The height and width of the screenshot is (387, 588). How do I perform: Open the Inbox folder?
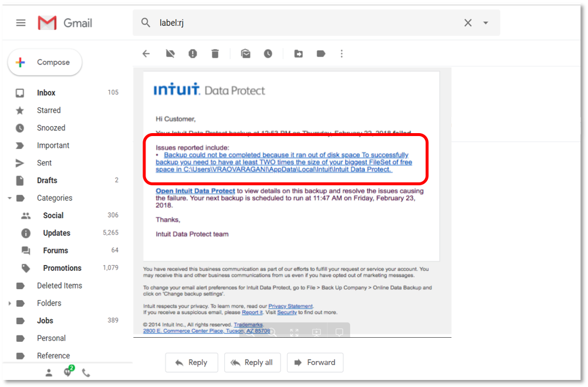click(x=46, y=93)
